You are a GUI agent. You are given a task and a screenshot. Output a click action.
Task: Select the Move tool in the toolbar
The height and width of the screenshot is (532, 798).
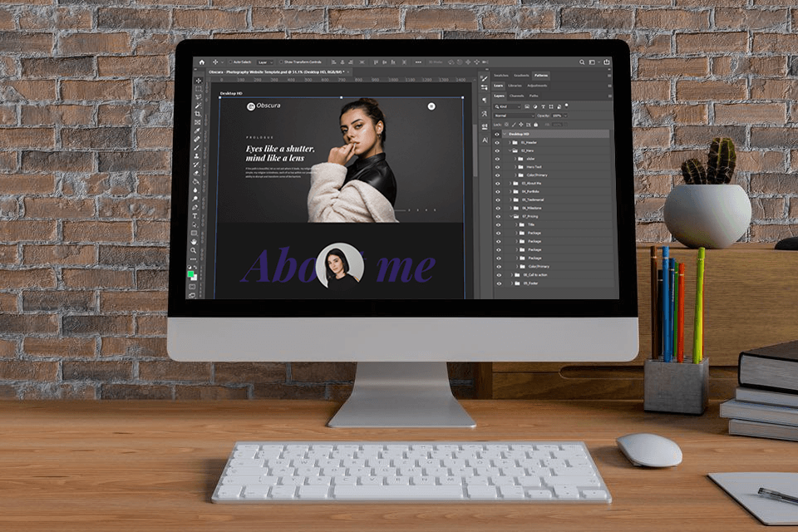[x=199, y=81]
